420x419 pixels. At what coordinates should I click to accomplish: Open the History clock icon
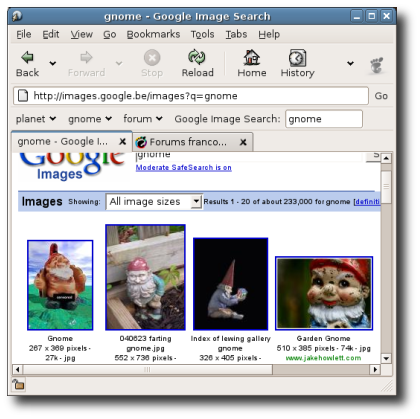(297, 58)
